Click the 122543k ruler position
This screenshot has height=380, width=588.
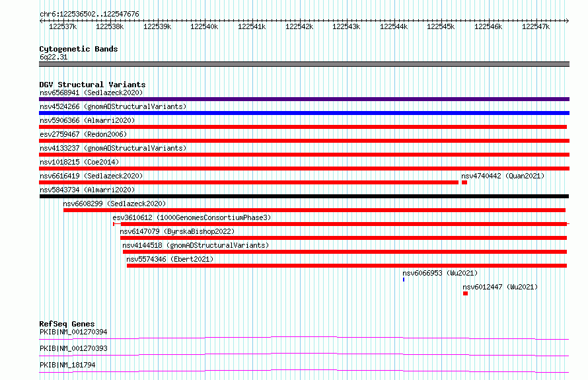click(x=346, y=26)
